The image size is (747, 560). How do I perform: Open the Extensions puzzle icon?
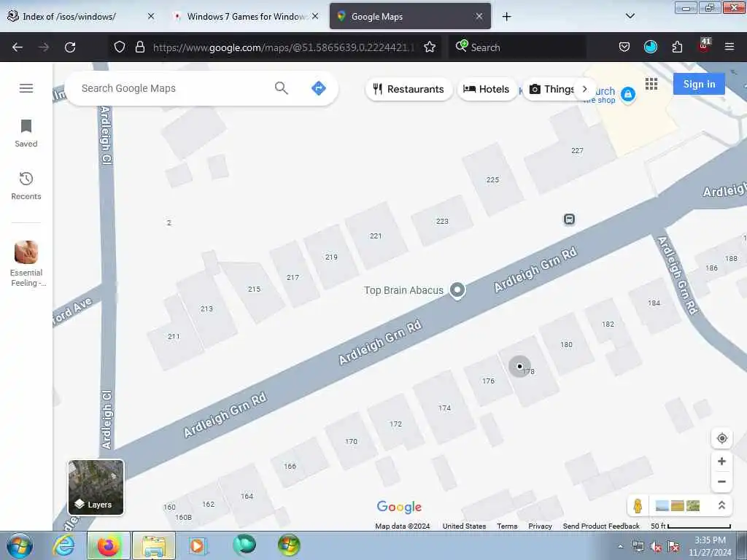pyautogui.click(x=677, y=47)
